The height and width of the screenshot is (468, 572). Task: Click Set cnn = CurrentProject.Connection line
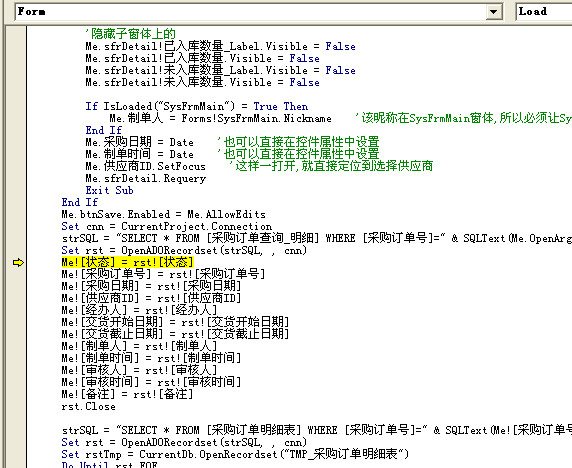[x=167, y=226]
